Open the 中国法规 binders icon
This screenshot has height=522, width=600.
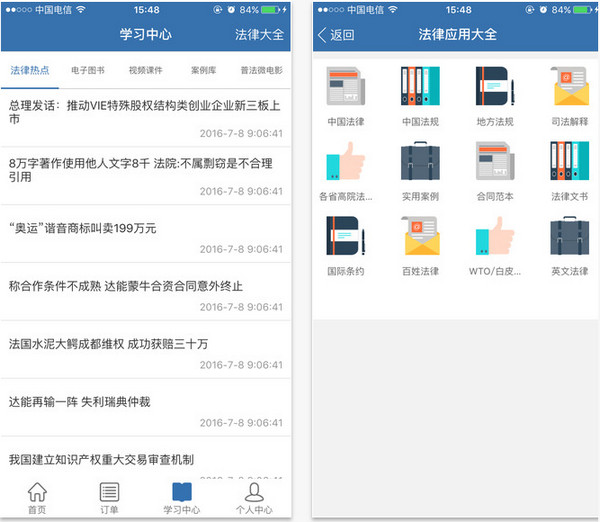pos(420,86)
